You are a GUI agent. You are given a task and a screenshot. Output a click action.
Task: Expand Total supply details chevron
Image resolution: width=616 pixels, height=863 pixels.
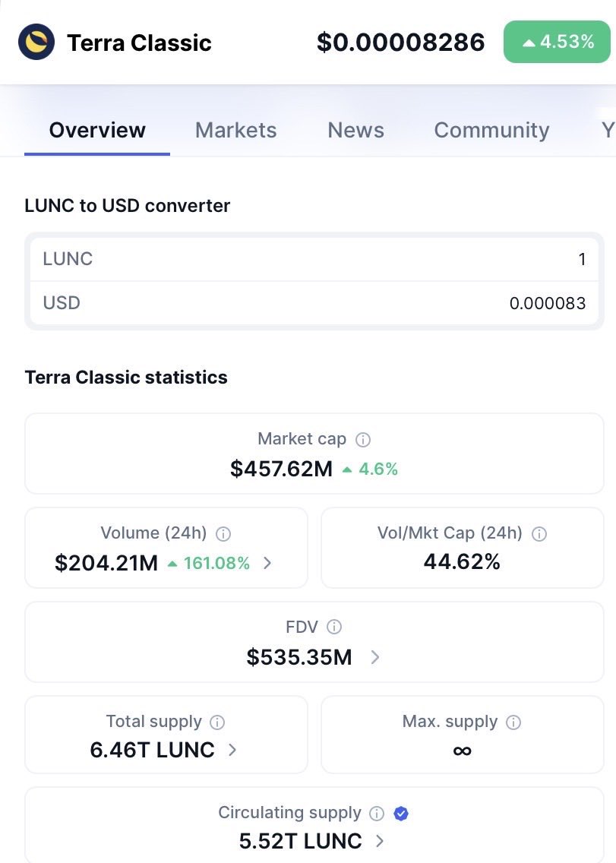click(x=232, y=750)
